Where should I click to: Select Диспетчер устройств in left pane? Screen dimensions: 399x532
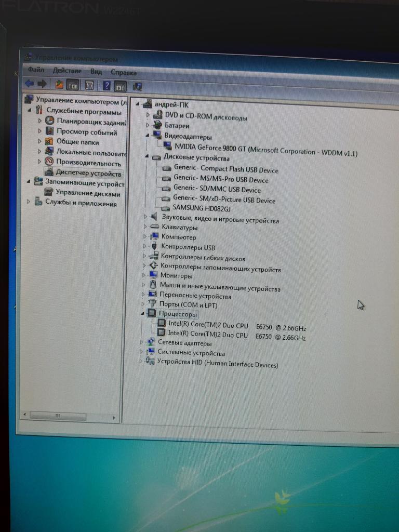tap(88, 173)
